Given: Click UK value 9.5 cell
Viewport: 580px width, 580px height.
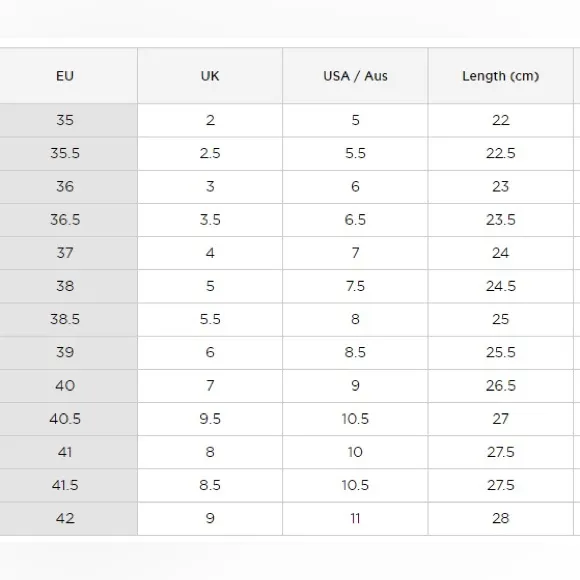Looking at the screenshot, I should pyautogui.click(x=210, y=419).
